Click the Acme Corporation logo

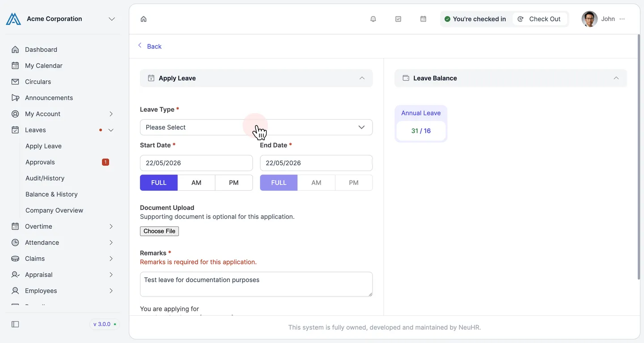tap(13, 19)
